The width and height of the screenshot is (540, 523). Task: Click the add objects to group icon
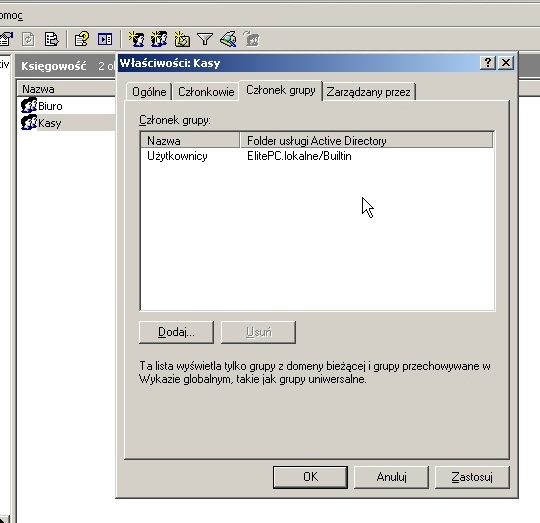[x=251, y=39]
